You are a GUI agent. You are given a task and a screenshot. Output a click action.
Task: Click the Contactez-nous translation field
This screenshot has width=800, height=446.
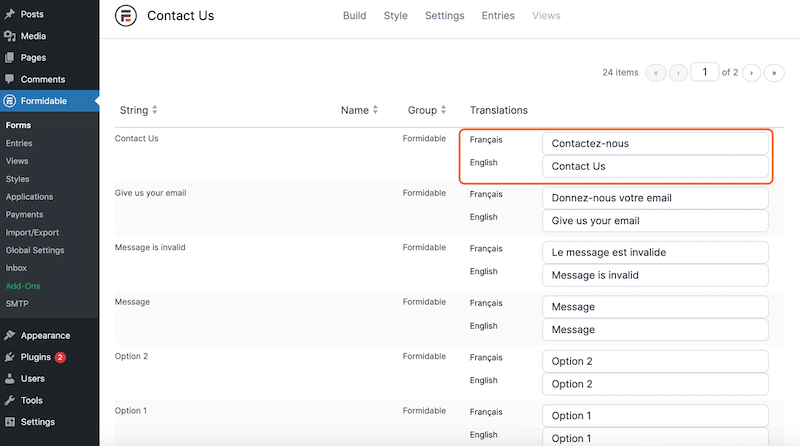tap(655, 143)
